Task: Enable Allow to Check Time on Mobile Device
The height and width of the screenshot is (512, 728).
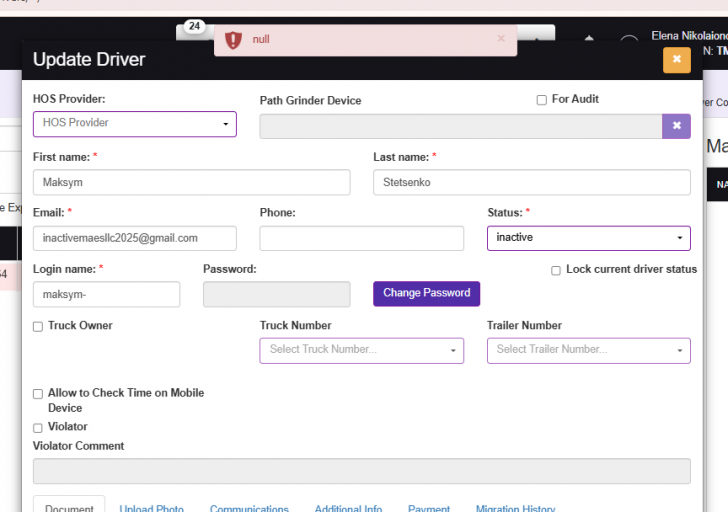Action: pyautogui.click(x=38, y=394)
